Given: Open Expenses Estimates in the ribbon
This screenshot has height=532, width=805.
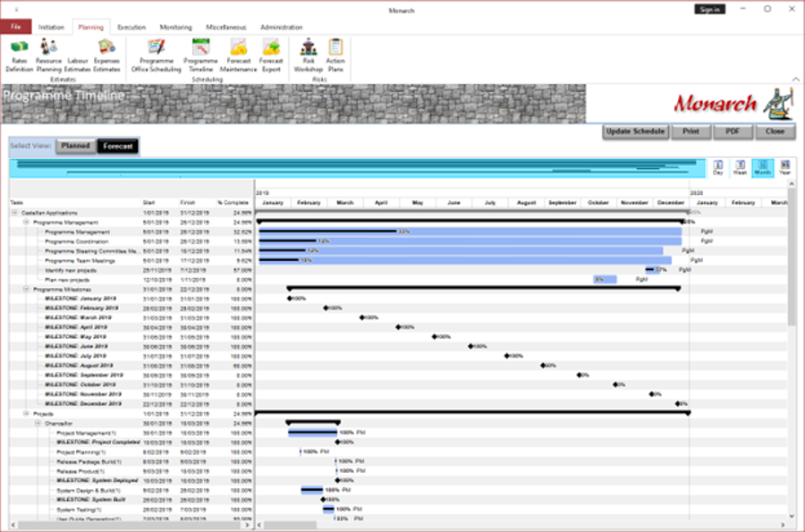Looking at the screenshot, I should coord(106,55).
